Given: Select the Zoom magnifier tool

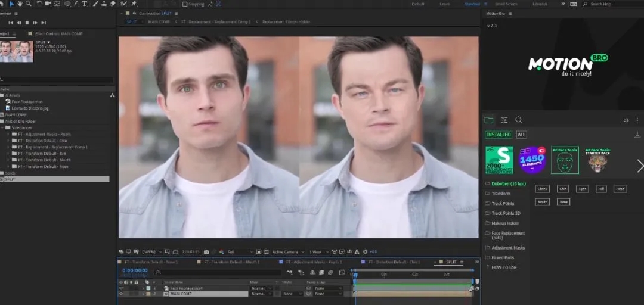Looking at the screenshot, I should (29, 4).
